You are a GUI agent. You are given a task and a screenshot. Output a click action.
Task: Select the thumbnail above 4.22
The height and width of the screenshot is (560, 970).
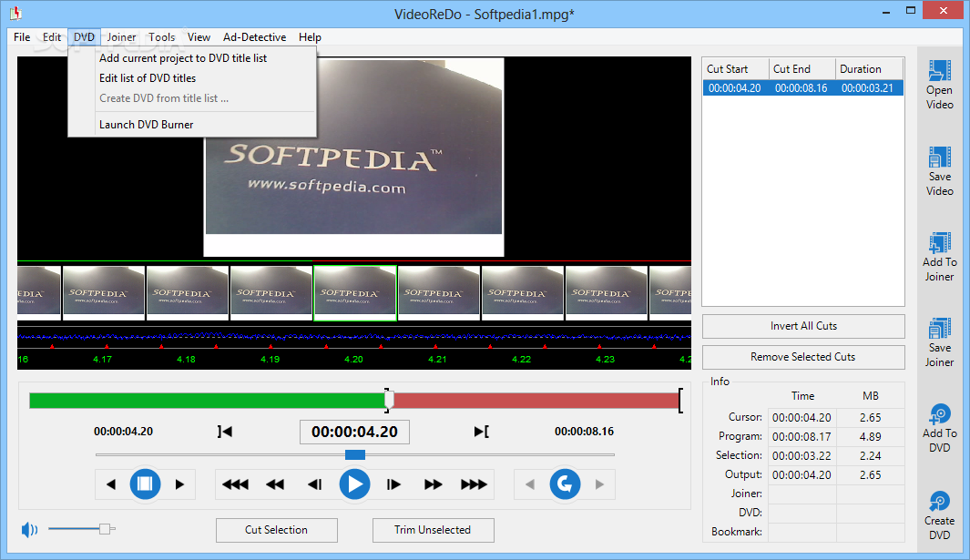(523, 292)
